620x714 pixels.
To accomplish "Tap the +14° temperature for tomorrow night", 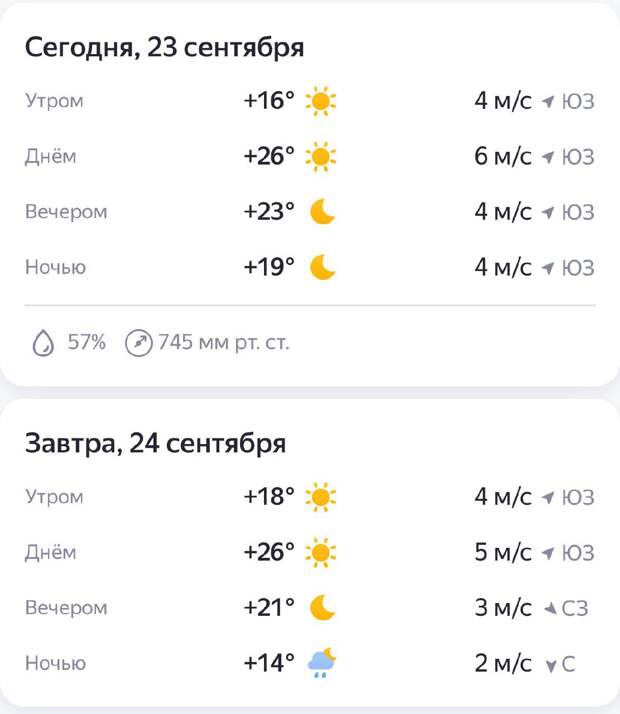I will point(269,663).
